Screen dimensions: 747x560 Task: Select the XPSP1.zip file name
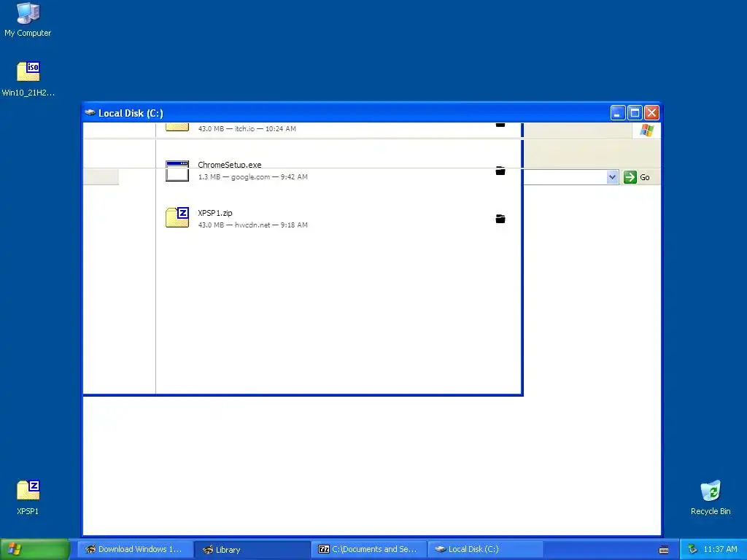click(215, 213)
